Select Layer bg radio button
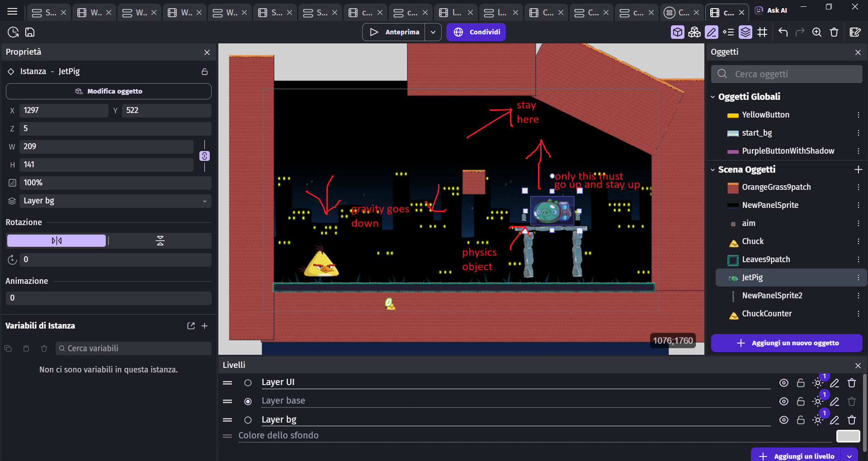Image resolution: width=868 pixels, height=461 pixels. 248,420
